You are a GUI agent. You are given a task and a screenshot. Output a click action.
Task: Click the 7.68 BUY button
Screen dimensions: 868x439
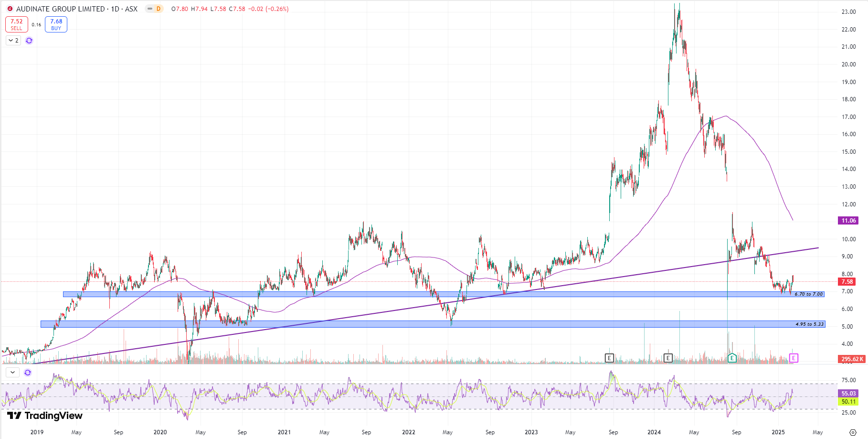pyautogui.click(x=56, y=24)
